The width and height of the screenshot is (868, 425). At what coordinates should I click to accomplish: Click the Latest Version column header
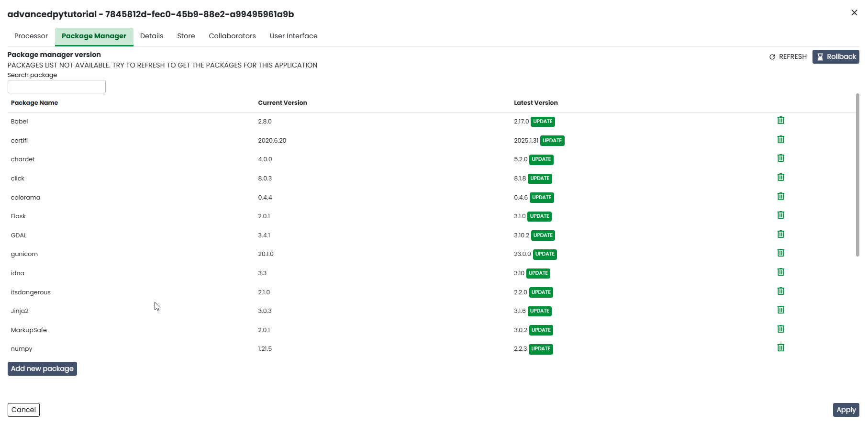tap(535, 103)
